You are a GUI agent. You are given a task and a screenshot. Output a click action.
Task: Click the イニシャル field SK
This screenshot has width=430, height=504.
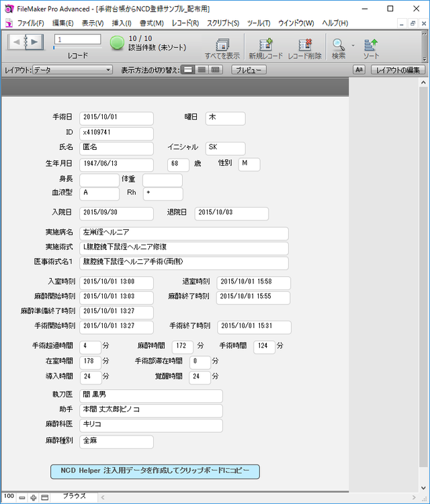coord(225,149)
